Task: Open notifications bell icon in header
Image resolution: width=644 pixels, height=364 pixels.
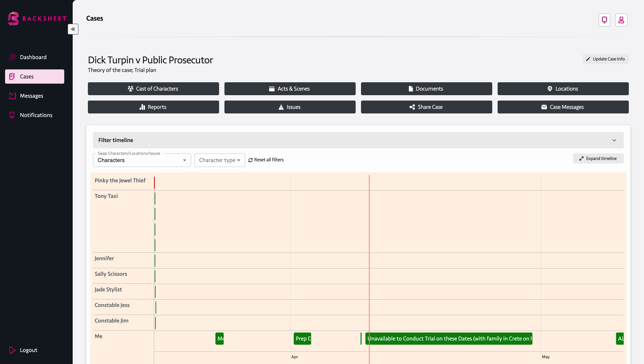Action: pyautogui.click(x=604, y=20)
